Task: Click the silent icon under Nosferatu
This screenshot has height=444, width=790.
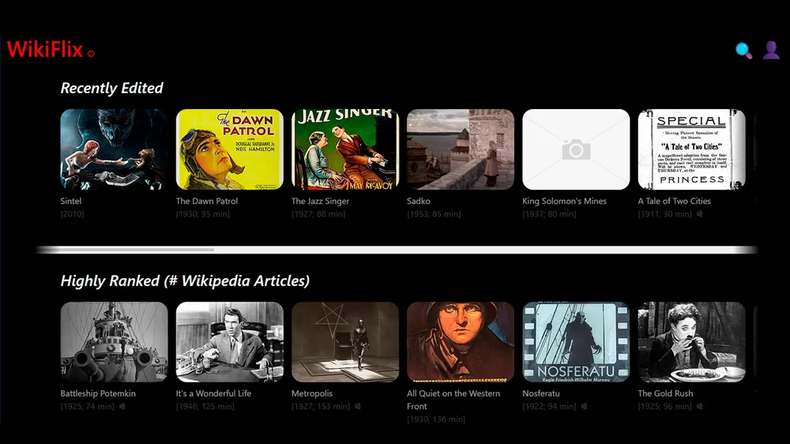Action: pyautogui.click(x=584, y=406)
